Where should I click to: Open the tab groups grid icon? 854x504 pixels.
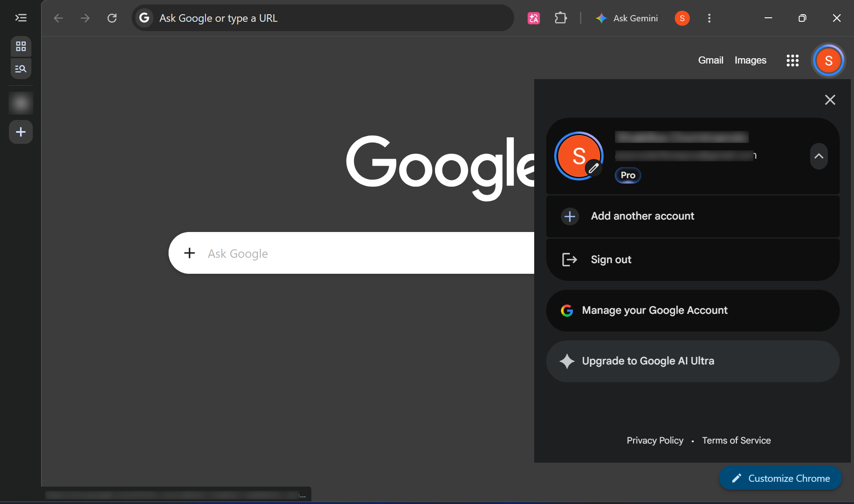coord(21,46)
